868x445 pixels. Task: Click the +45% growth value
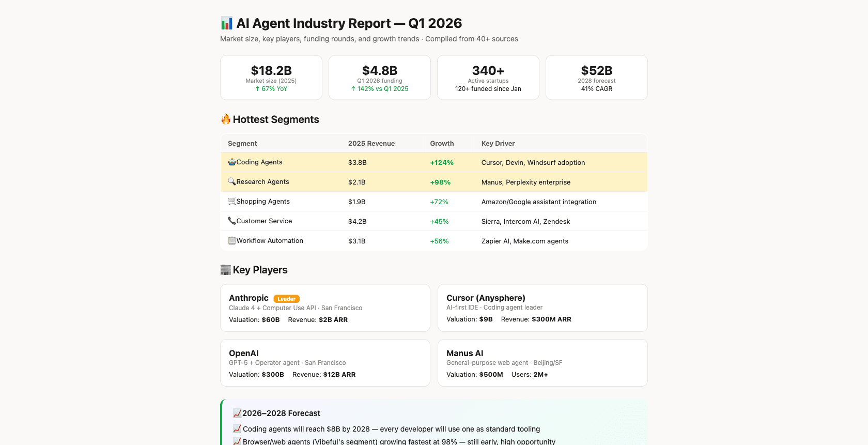tap(439, 222)
